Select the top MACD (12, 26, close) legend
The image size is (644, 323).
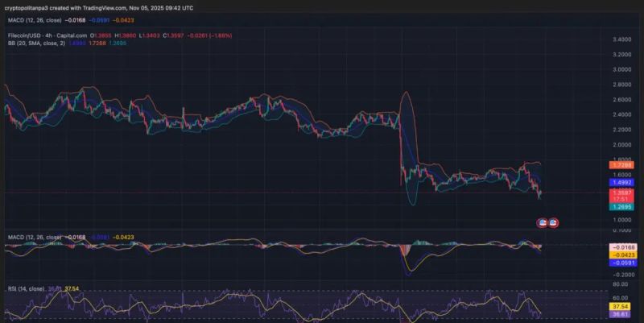(x=35, y=20)
